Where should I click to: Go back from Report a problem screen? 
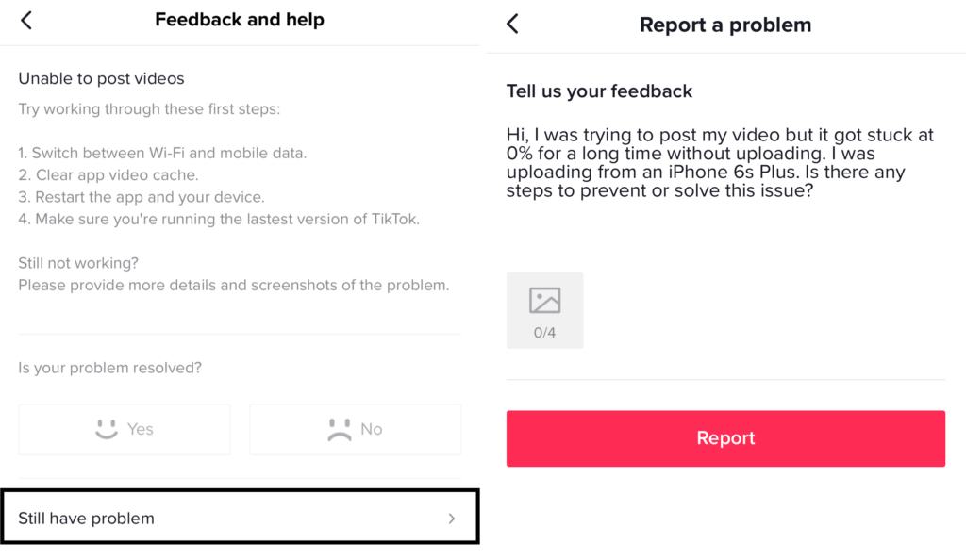pos(512,24)
